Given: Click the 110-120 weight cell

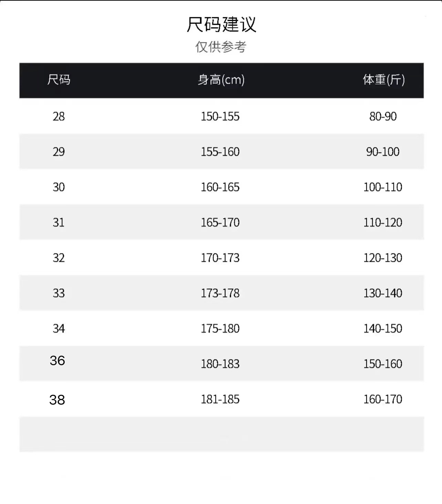Looking at the screenshot, I should click(383, 223).
